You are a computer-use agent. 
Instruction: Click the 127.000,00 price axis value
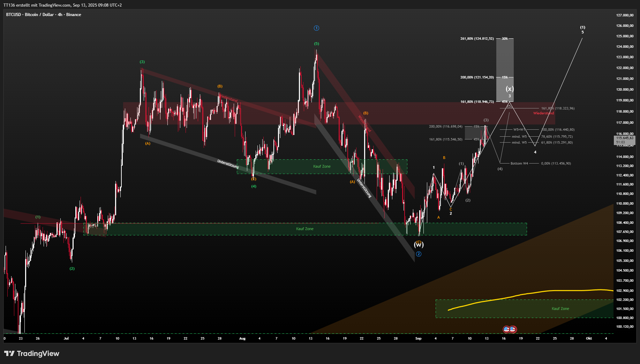(625, 15)
